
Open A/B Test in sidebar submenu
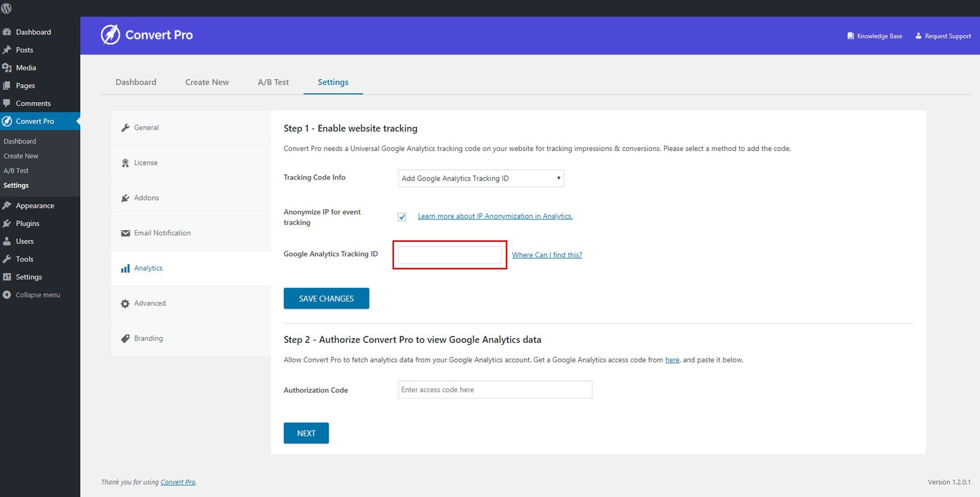[16, 170]
